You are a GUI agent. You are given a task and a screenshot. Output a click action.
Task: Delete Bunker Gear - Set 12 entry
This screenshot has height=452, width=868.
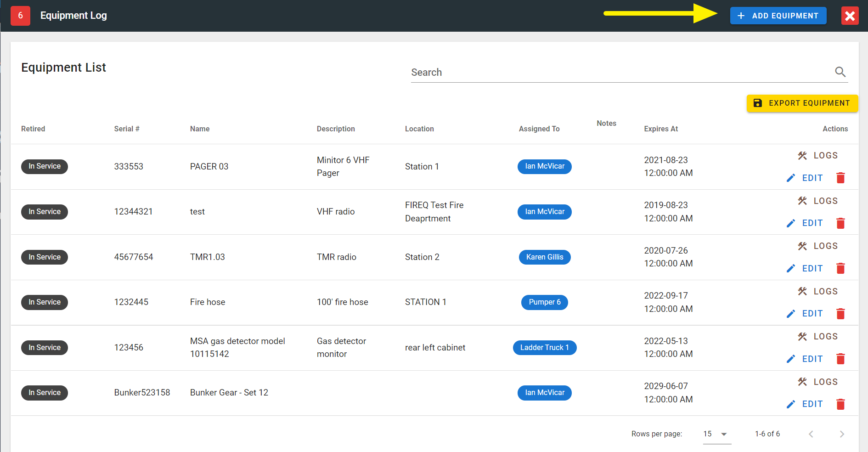(x=840, y=404)
